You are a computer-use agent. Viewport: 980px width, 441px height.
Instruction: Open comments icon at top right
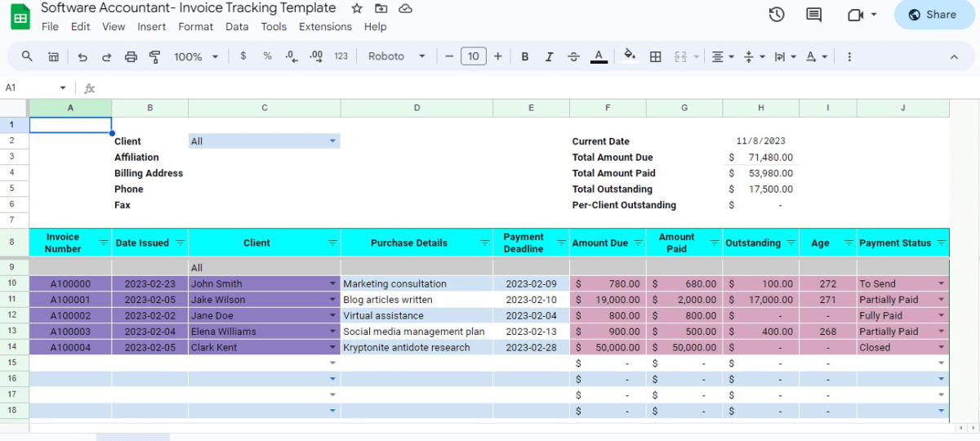click(813, 15)
